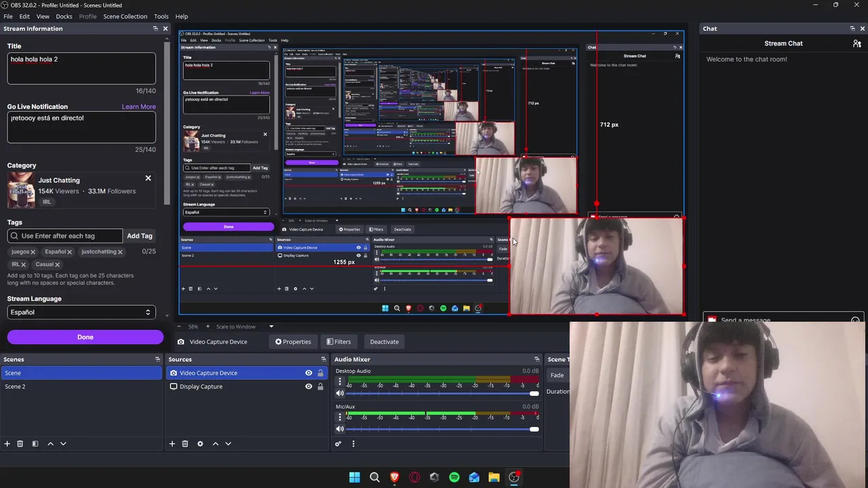Open the Edit menu
Screen dimensions: 868x488
[24, 16]
